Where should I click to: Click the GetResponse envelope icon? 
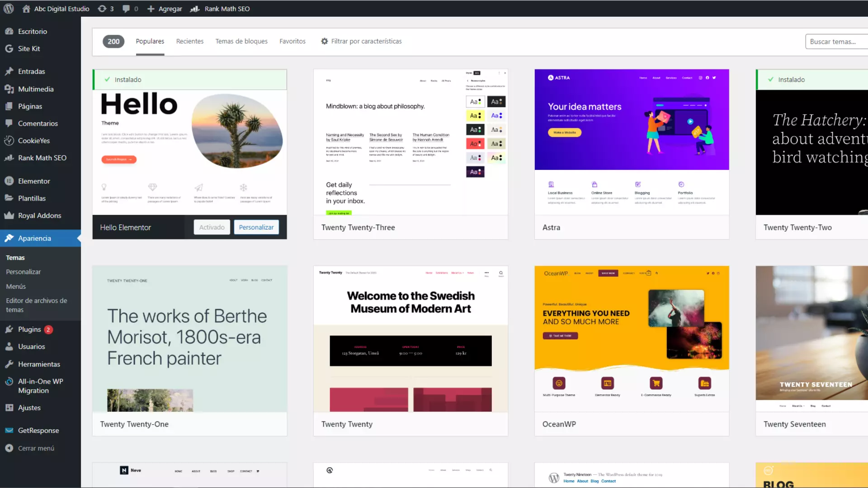(9, 430)
